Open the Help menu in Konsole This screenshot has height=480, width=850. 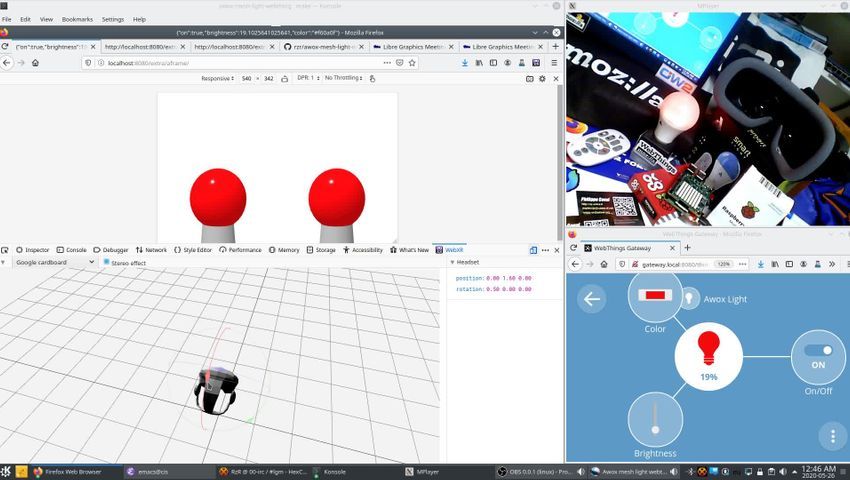[139, 19]
